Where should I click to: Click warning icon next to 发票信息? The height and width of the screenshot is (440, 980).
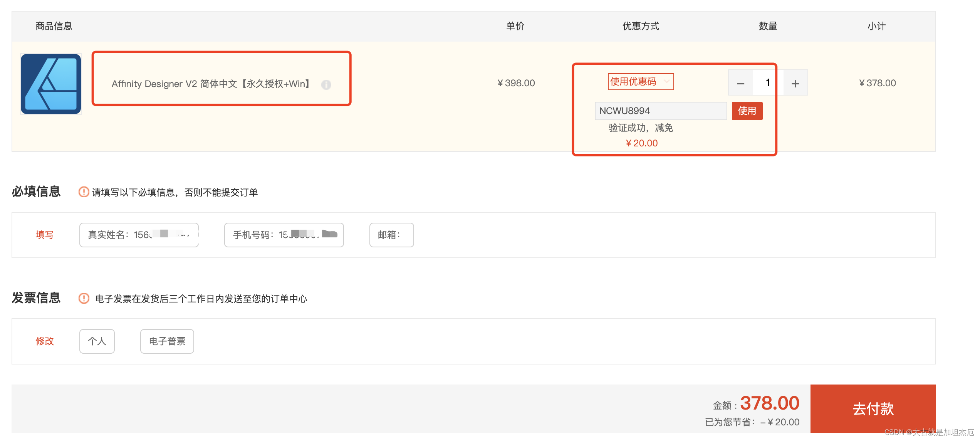coord(84,298)
